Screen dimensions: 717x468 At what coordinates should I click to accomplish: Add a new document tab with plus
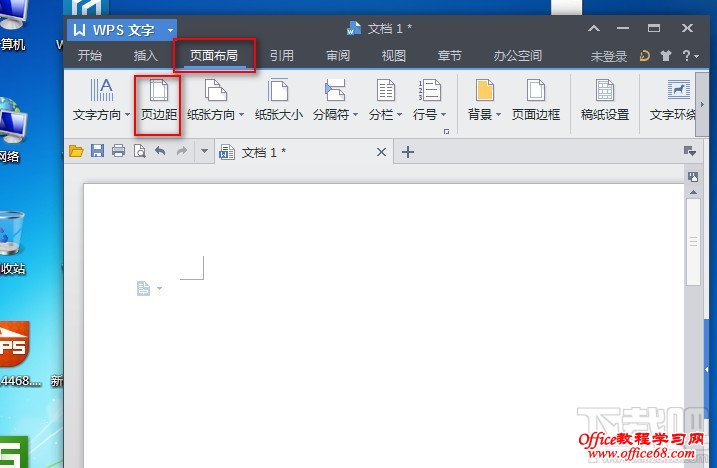coord(408,152)
